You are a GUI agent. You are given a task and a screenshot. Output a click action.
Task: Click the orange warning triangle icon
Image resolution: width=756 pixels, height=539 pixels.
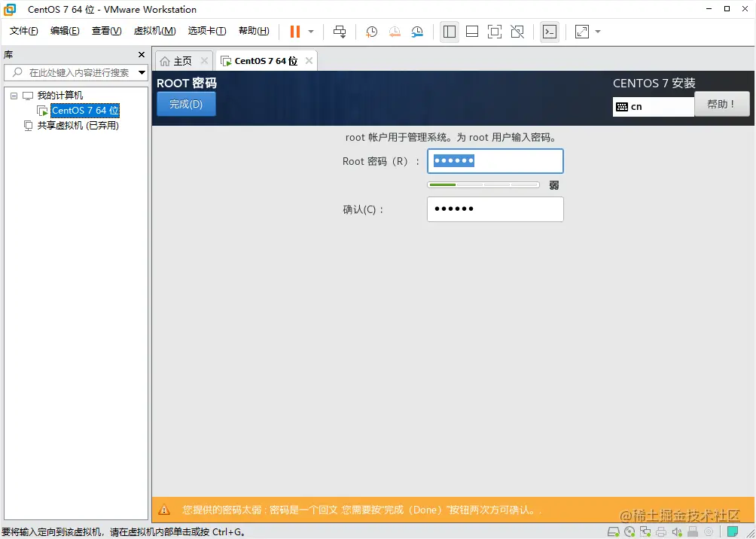pos(164,510)
